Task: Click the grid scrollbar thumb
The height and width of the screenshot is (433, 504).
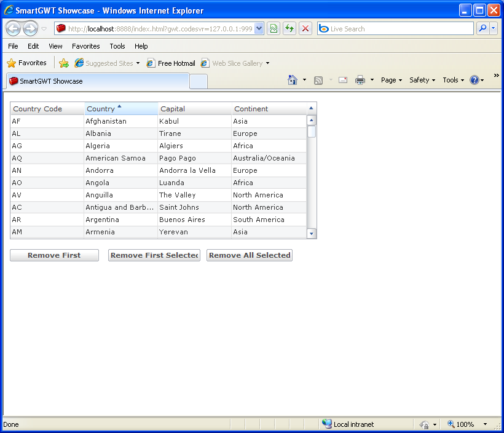Action: pyautogui.click(x=311, y=132)
